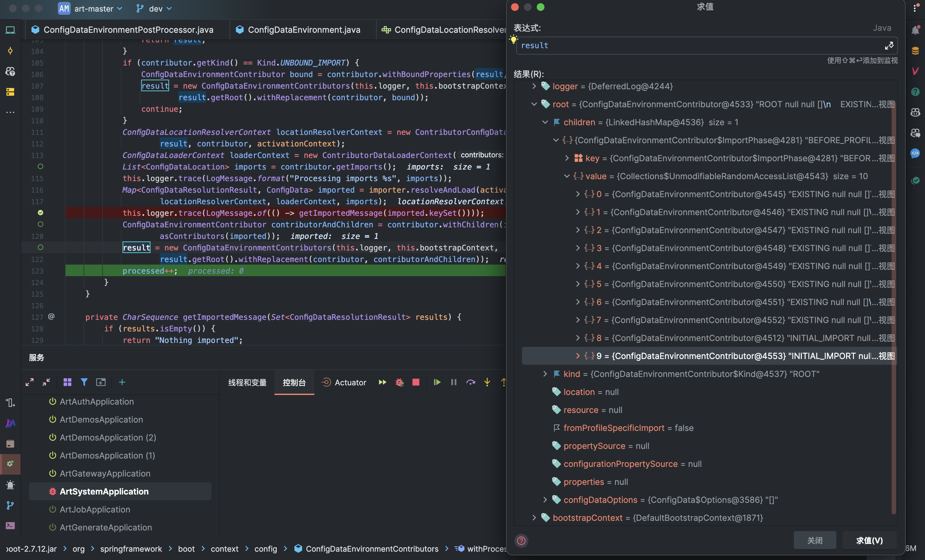Click the Filter icon in Services toolbar

(84, 382)
